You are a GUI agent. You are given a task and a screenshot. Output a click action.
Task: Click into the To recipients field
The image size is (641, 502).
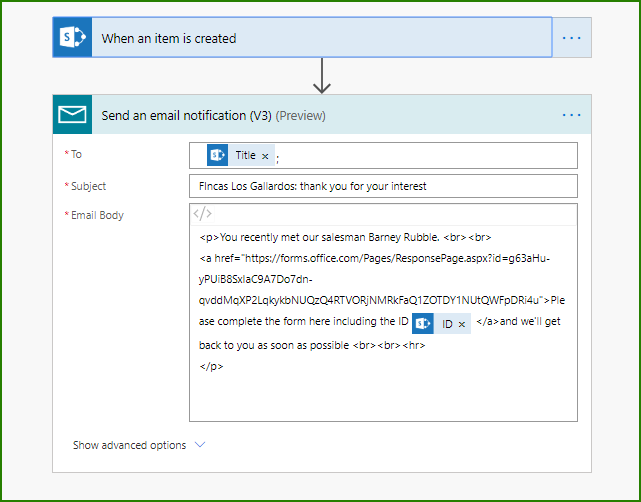383,155
